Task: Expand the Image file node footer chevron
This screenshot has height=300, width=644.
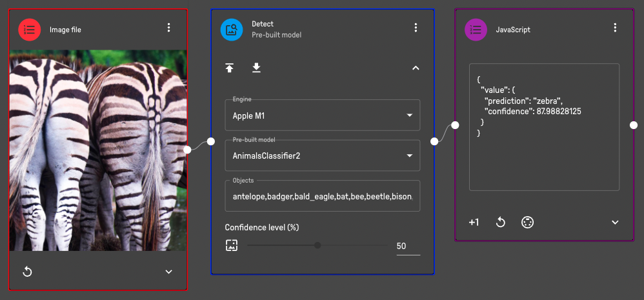Action: pos(168,272)
